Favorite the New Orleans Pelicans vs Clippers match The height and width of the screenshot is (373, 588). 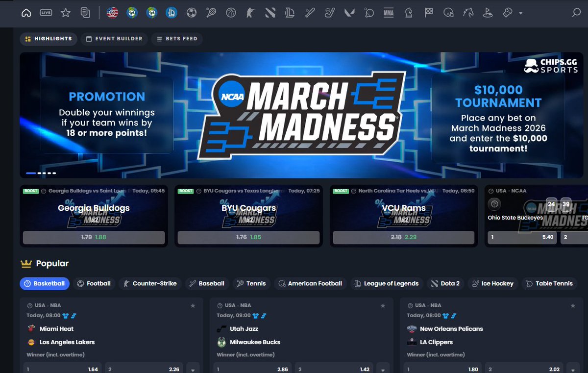click(573, 305)
